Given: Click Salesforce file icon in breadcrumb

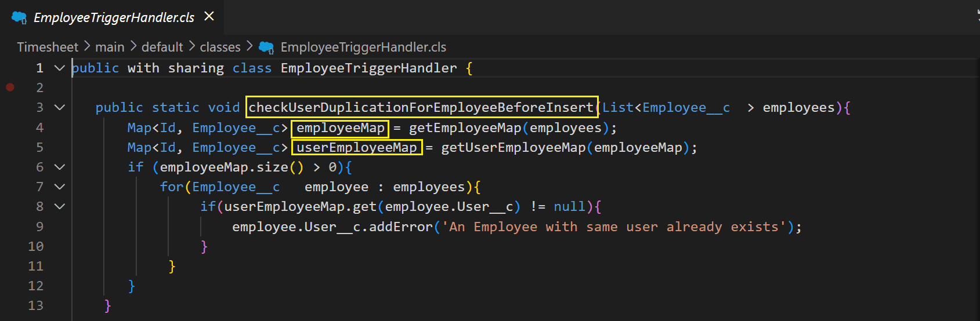Looking at the screenshot, I should pos(266,47).
